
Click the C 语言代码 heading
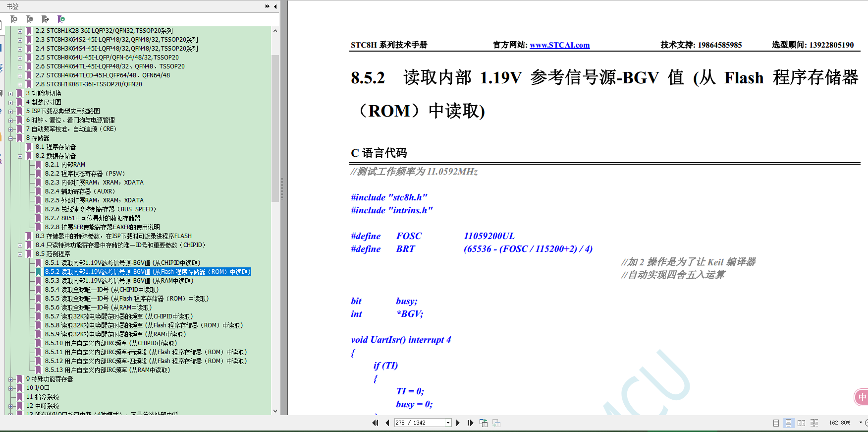pos(379,153)
